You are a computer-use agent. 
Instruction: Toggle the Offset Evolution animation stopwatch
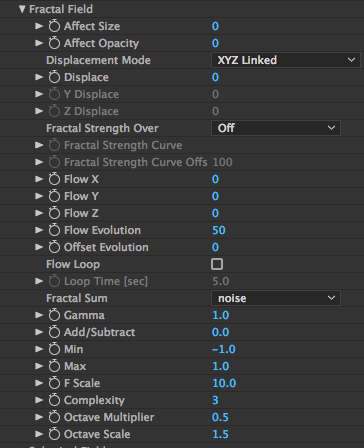point(54,247)
